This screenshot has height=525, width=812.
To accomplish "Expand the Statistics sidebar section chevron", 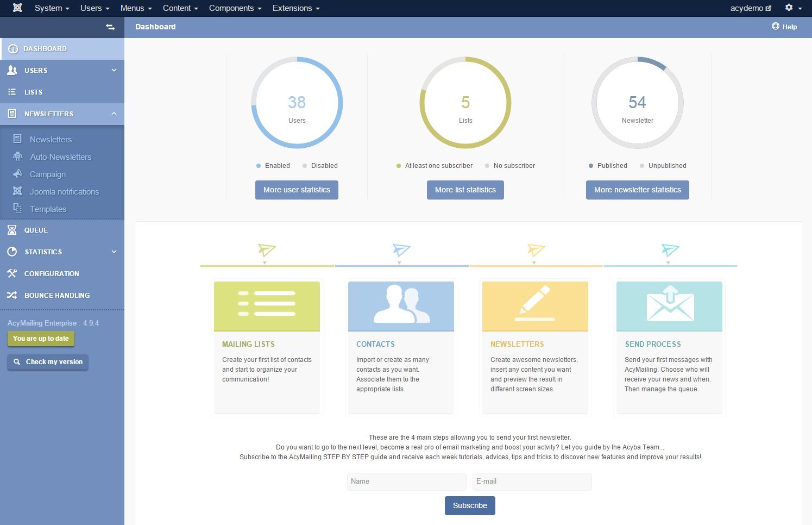I will [114, 252].
